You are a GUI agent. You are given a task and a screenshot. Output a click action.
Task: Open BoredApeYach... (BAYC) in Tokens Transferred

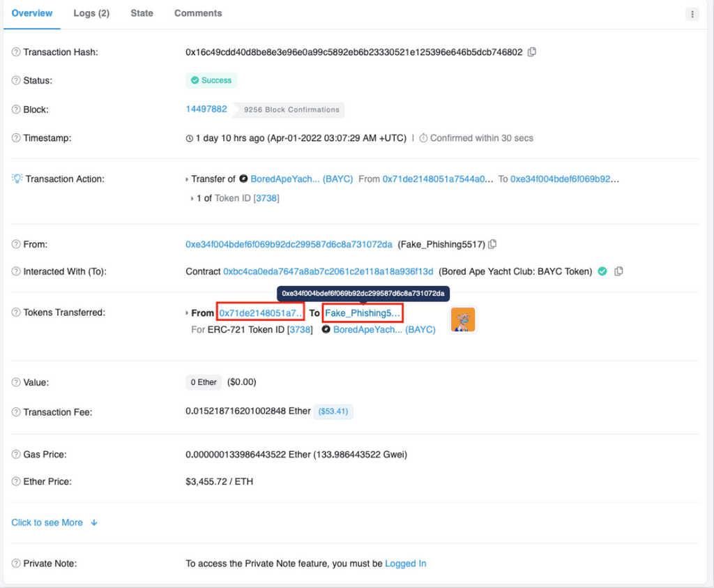click(384, 330)
